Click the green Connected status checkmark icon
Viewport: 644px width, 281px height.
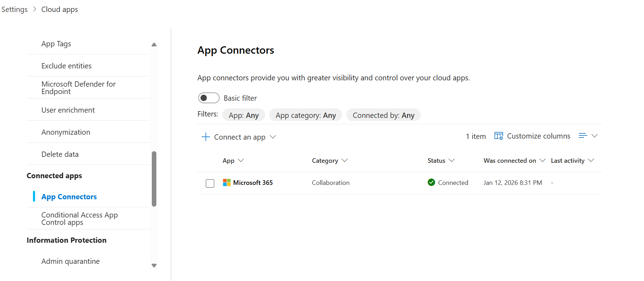pyautogui.click(x=431, y=182)
